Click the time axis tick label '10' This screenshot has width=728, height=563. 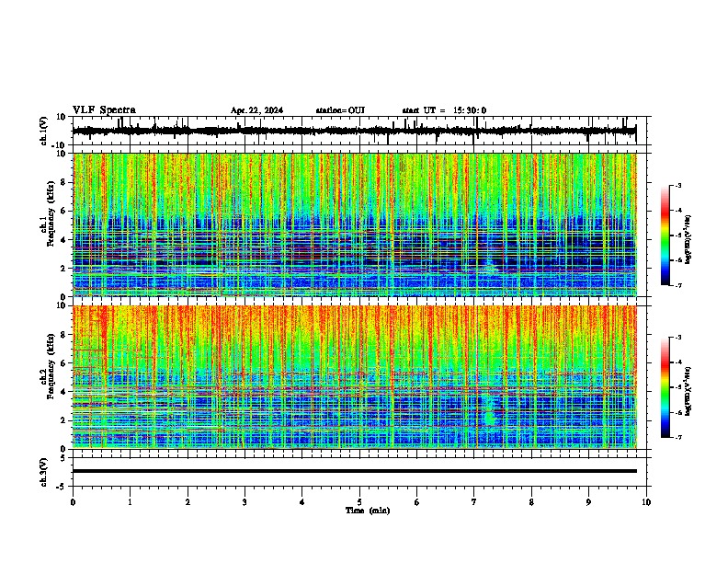[x=646, y=502]
